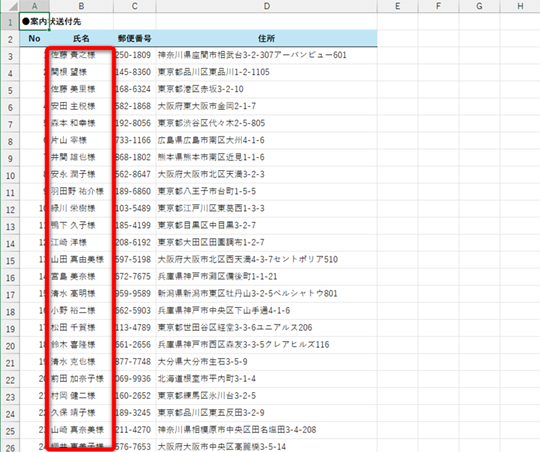The image size is (540, 452).
Task: Select address '東京都品川区東五反田3-2-9'
Action: [x=267, y=413]
